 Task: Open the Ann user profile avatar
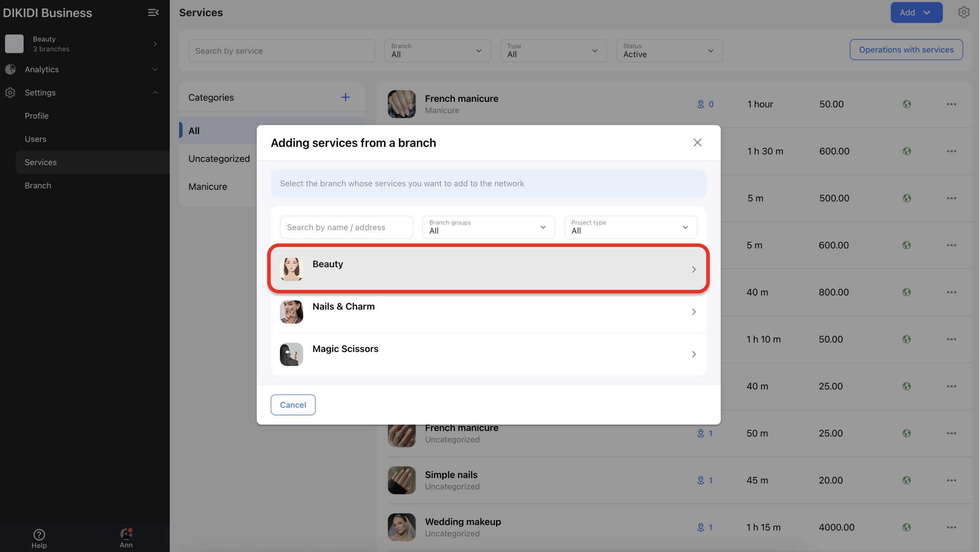pyautogui.click(x=126, y=534)
